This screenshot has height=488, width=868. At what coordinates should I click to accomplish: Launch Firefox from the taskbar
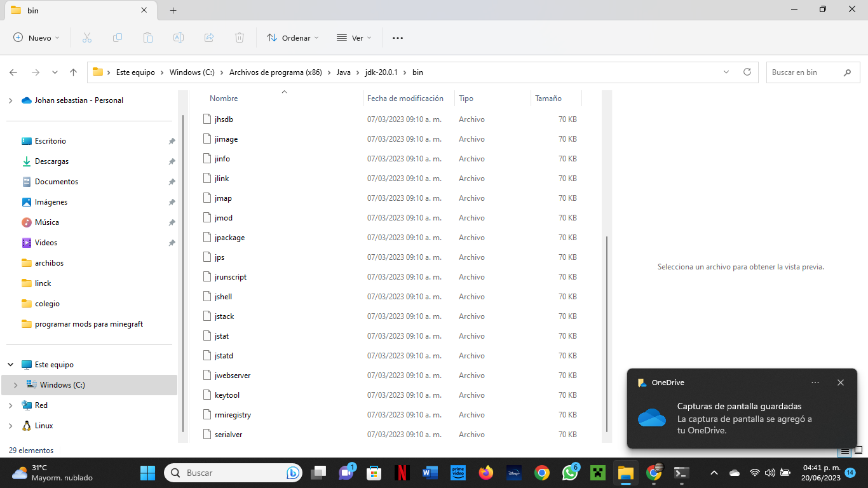click(486, 473)
